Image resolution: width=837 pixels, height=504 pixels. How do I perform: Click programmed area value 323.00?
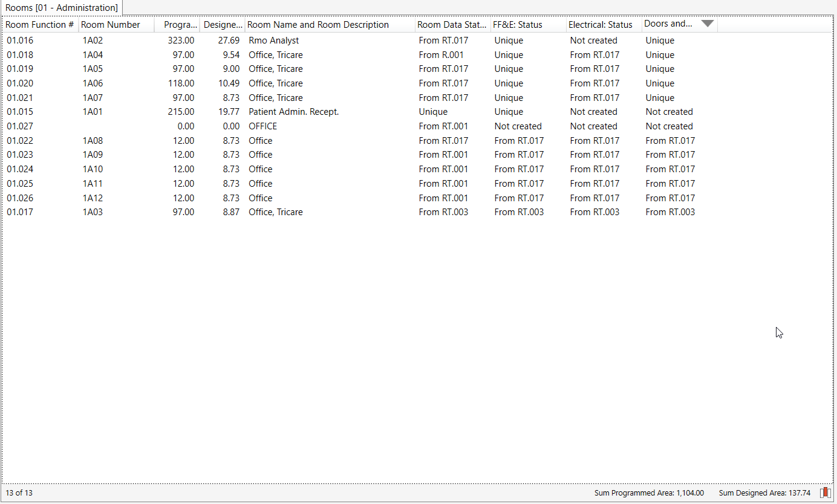tap(181, 40)
